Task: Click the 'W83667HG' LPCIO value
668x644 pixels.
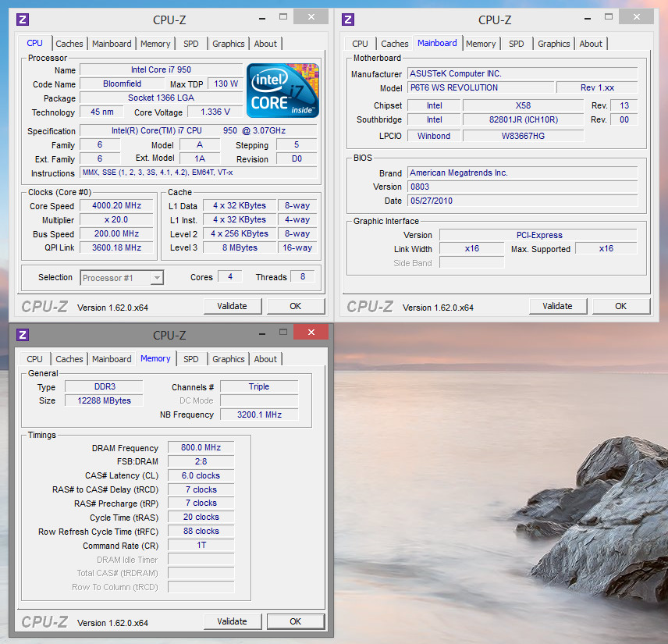Action: (523, 136)
